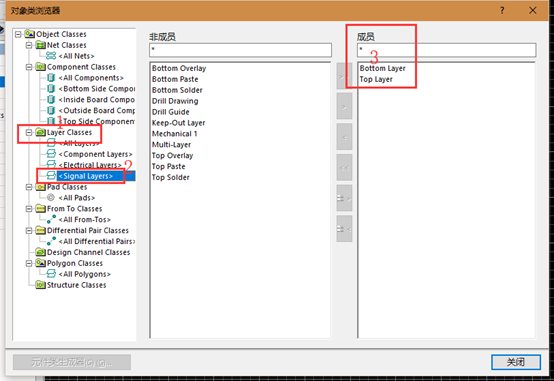The width and height of the screenshot is (554, 381).
Task: Collapse the Differential Pair Classes node
Action: pyautogui.click(x=29, y=230)
